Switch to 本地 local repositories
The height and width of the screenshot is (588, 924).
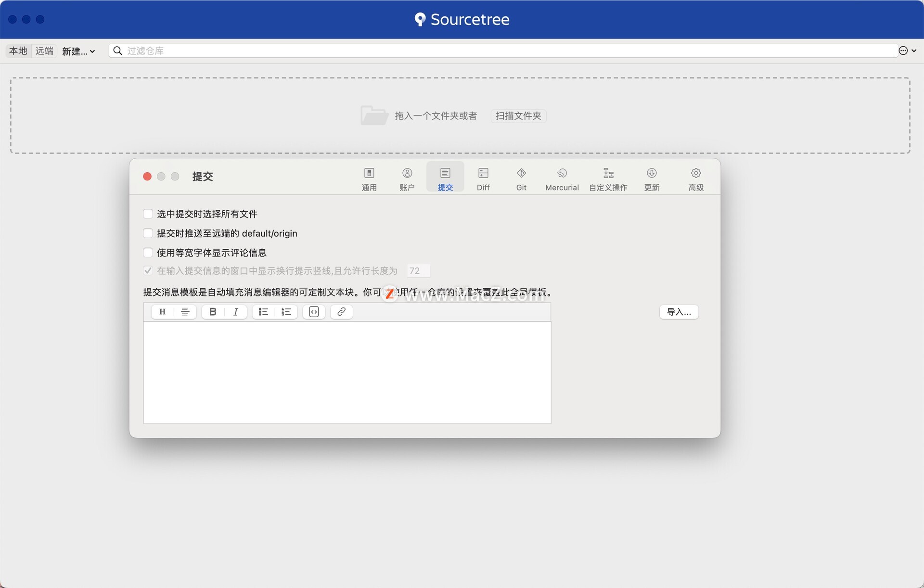click(18, 51)
